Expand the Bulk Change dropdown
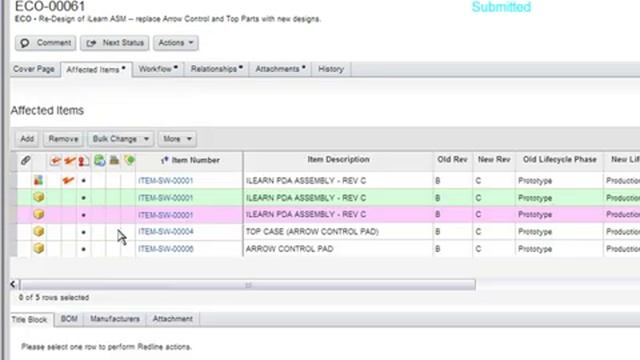 pyautogui.click(x=120, y=139)
